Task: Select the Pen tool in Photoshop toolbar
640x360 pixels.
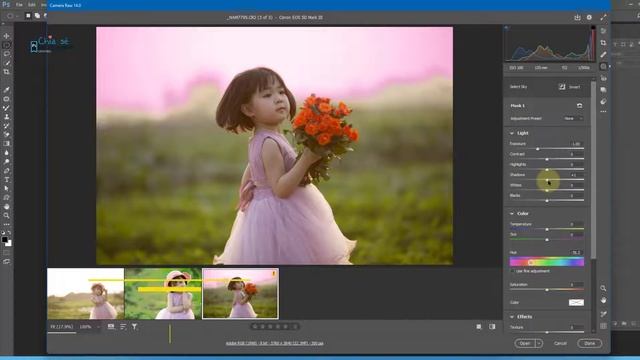Action: click(x=7, y=171)
